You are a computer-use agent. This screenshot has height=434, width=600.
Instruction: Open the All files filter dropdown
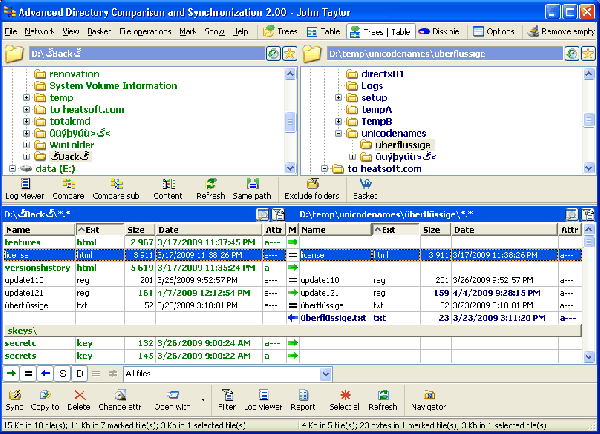(324, 373)
